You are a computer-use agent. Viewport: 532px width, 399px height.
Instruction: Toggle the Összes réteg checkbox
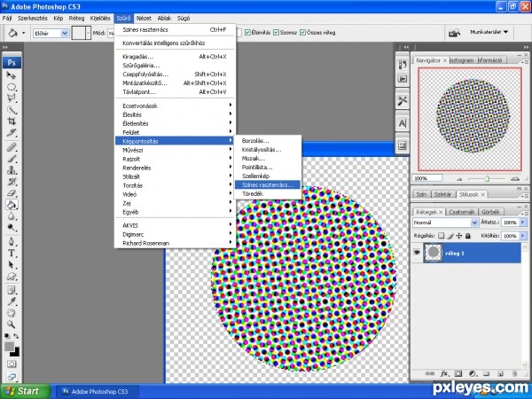coord(302,33)
